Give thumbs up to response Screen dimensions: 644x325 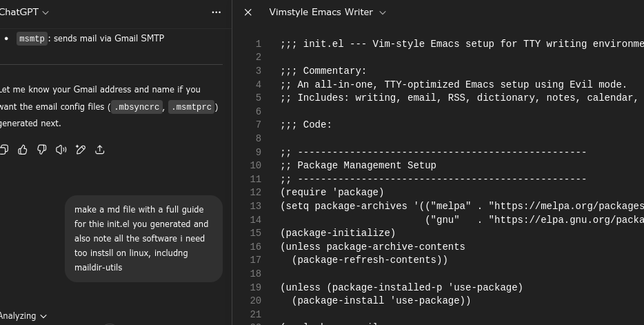pos(23,150)
